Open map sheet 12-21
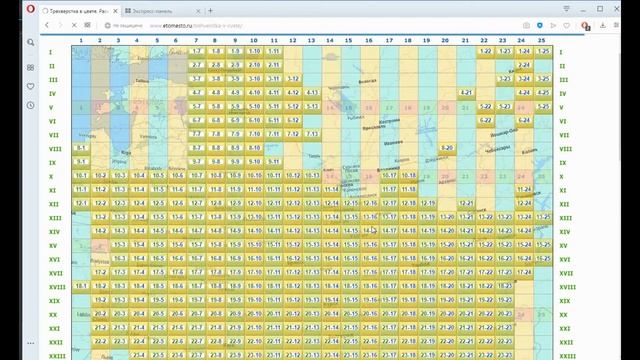Viewport: 640px width, 360px height. [x=466, y=203]
